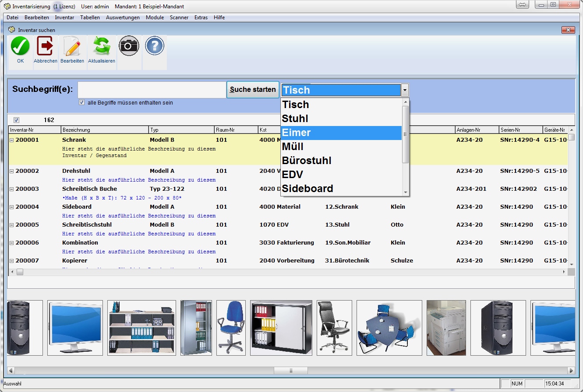583x392 pixels.
Task: Toggle the select-all checkbox above the inventory list
Action: [16, 119]
